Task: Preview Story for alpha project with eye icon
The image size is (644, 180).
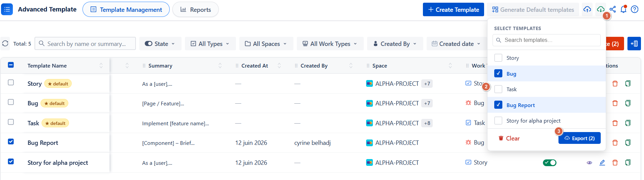Action: [x=589, y=162]
